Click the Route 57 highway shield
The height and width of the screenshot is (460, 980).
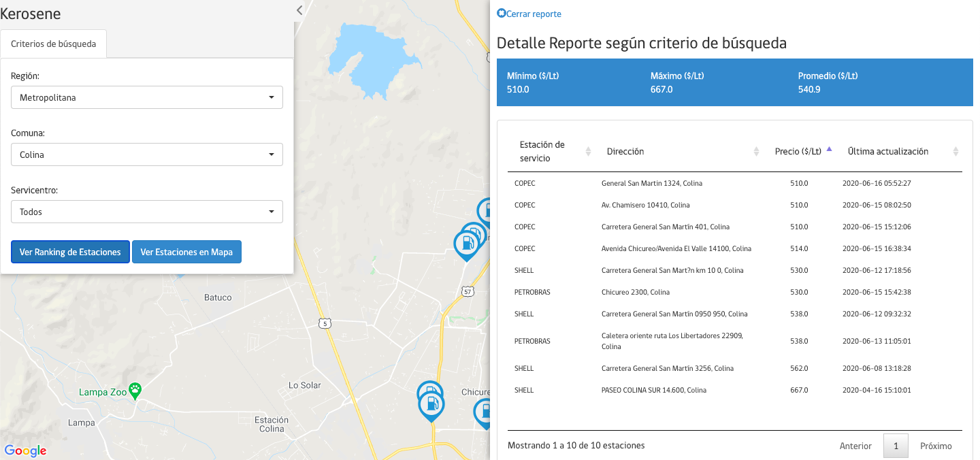point(467,291)
